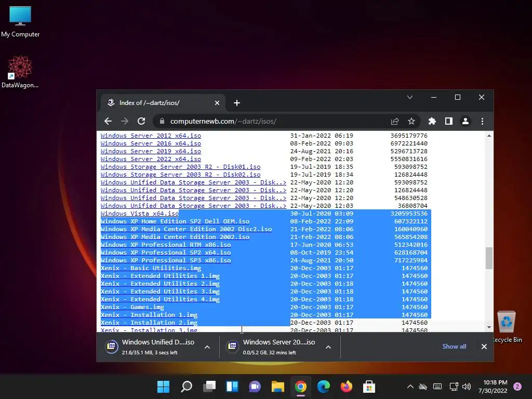Screen dimensions: 532x399
Task: Click Windows XP Professional SP3 x86.iso
Action: [166, 261]
